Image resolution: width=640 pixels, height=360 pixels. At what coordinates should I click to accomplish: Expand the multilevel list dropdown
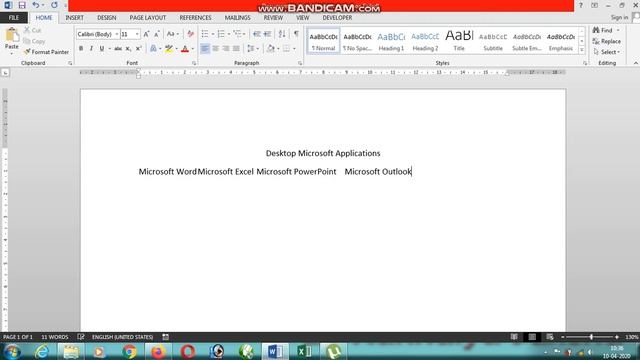pyautogui.click(x=244, y=34)
